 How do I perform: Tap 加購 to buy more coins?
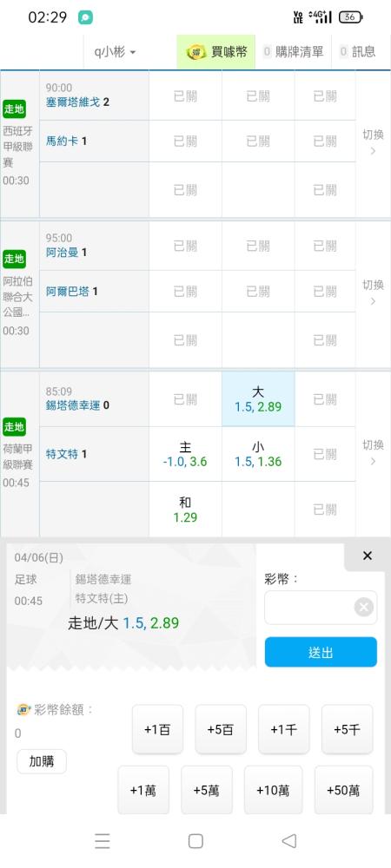(x=42, y=762)
